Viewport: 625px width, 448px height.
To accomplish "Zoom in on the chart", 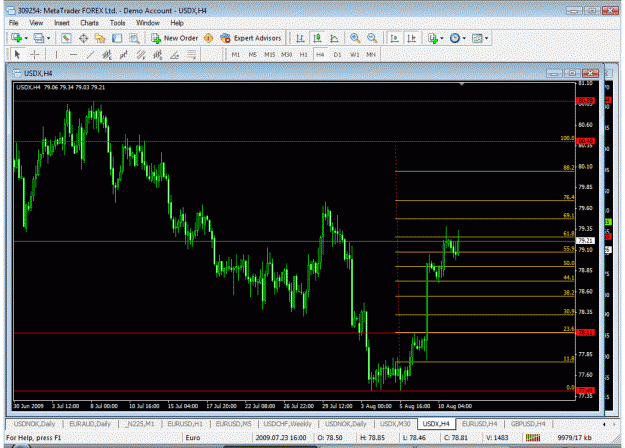I will point(355,38).
